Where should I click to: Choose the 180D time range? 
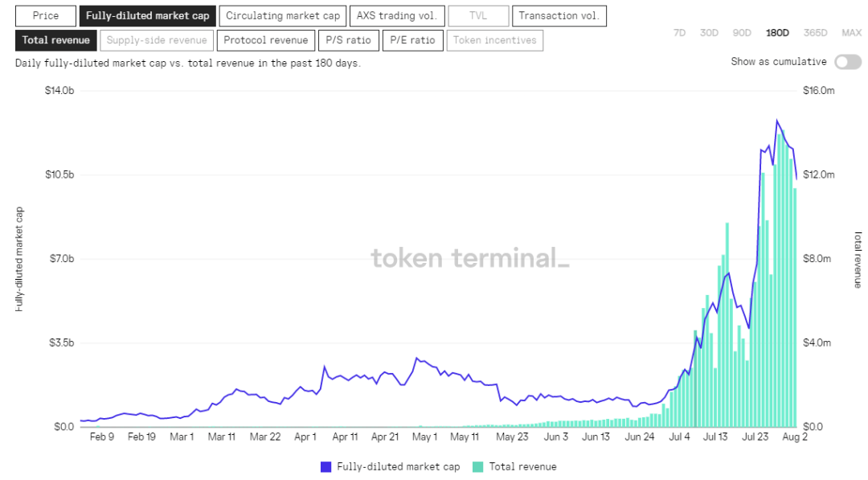(777, 33)
